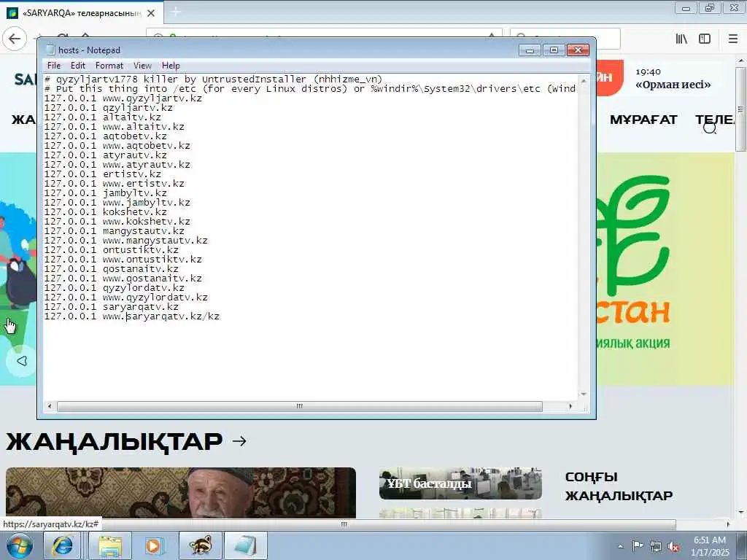Switch to the raccoon browser taskbar icon

(201, 545)
